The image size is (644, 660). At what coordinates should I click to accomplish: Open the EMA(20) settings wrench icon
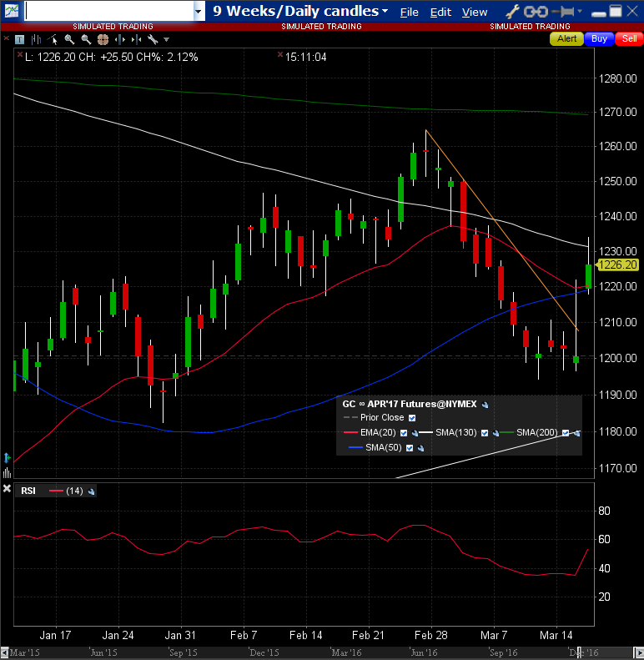[x=415, y=433]
